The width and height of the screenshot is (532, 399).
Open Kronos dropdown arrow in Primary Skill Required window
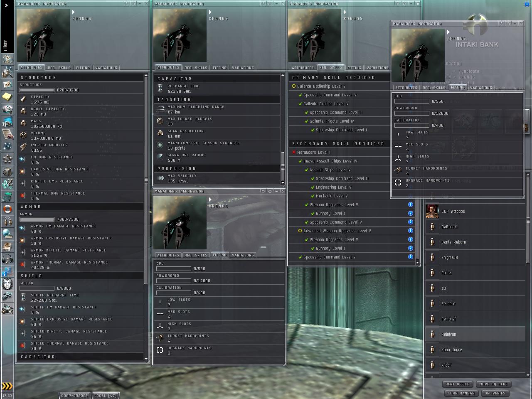345,12
